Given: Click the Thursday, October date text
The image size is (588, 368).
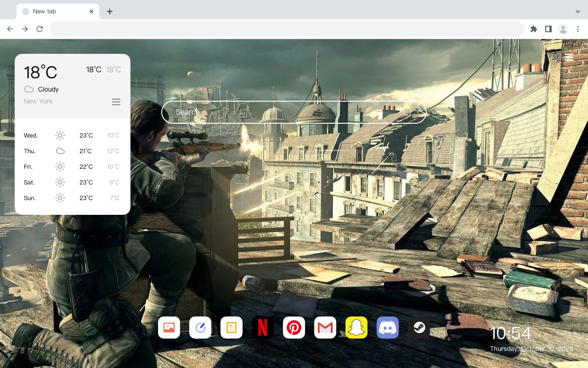Looking at the screenshot, I should [531, 349].
